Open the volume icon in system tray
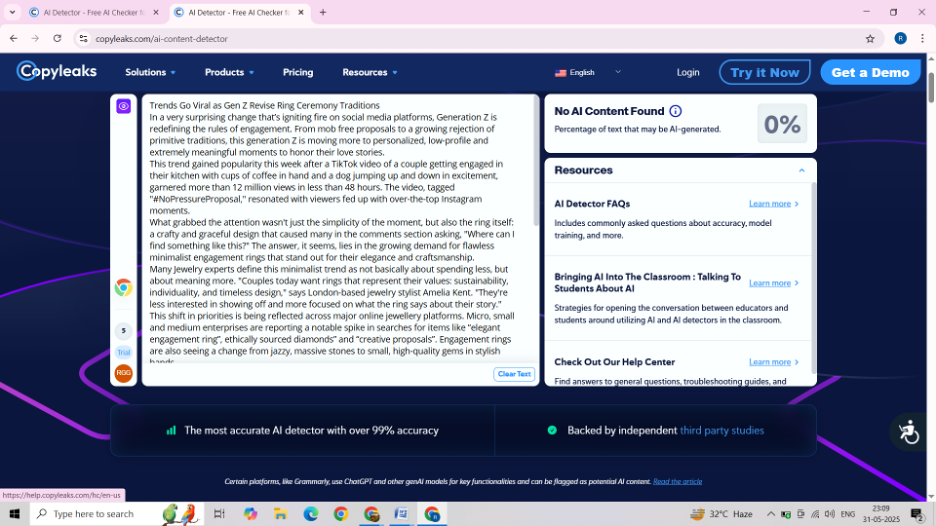 pyautogui.click(x=830, y=513)
